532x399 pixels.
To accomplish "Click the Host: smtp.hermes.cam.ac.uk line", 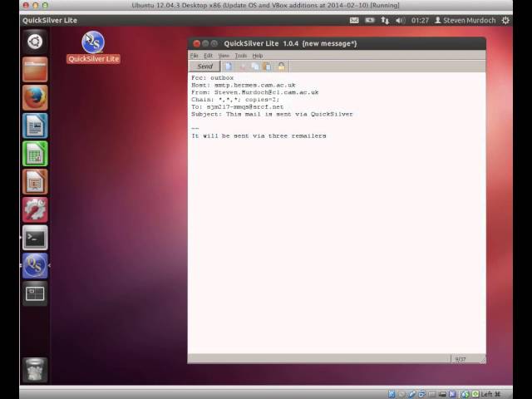I will (244, 85).
